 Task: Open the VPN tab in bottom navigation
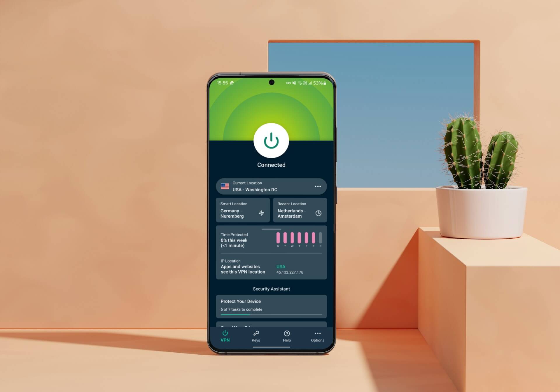[x=225, y=336]
